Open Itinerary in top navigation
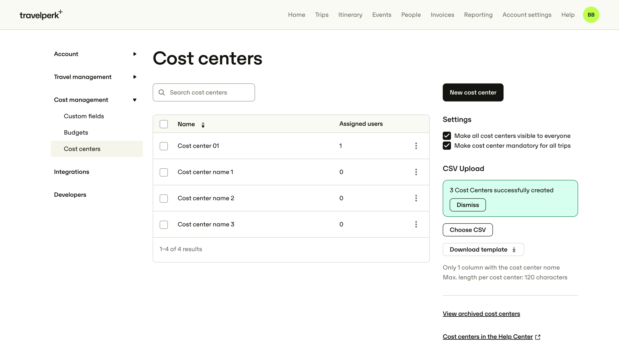 point(350,15)
